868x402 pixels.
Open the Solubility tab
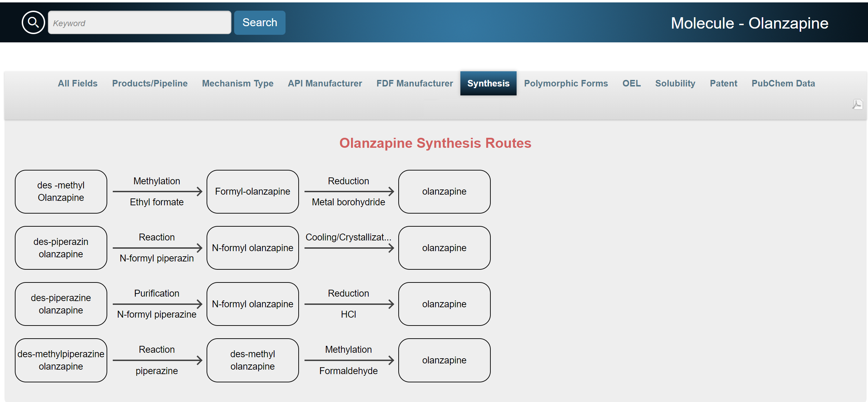coord(675,83)
